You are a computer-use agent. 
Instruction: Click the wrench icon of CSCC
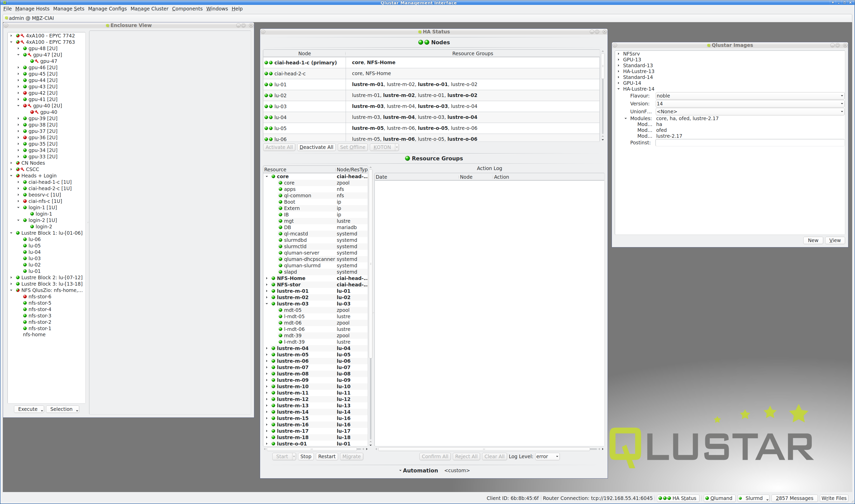click(22, 169)
